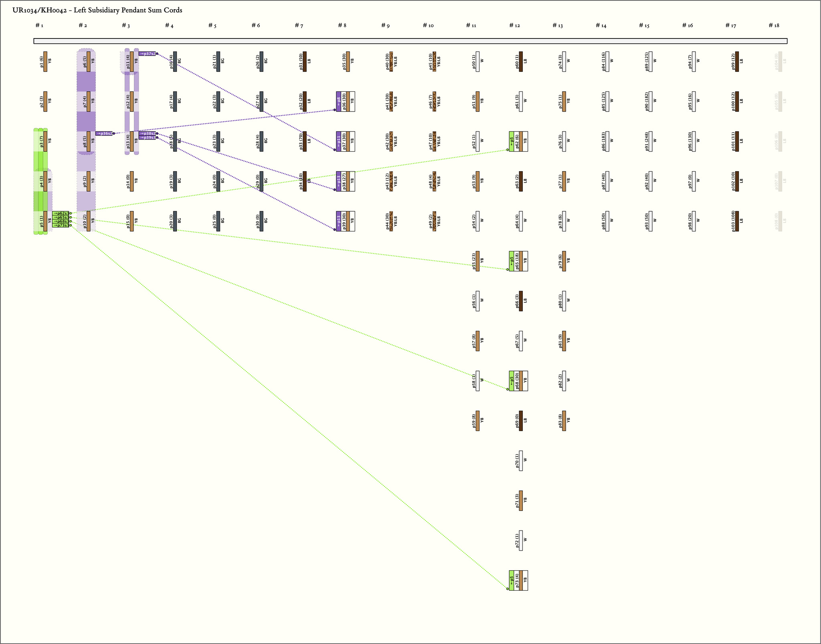Click column header # 1
Screen dimensions: 821x644
pyautogui.click(x=39, y=25)
